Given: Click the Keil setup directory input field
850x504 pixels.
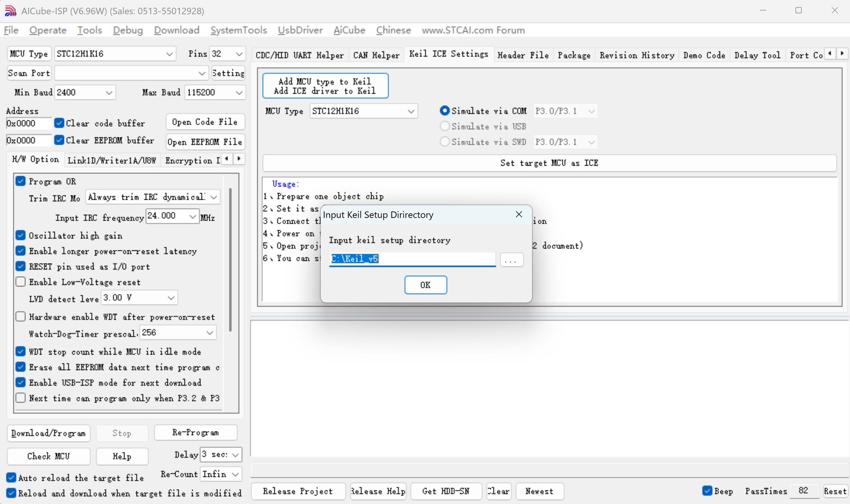Looking at the screenshot, I should coord(412,259).
